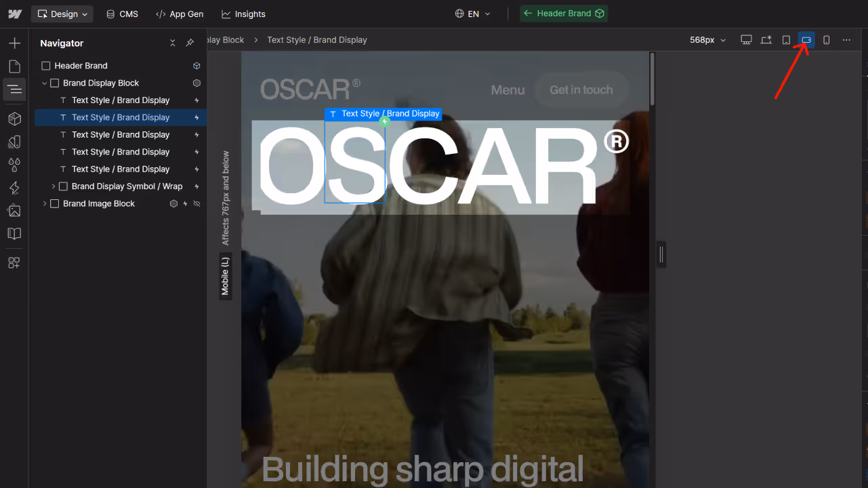This screenshot has width=868, height=488.
Task: Expand the Brand Display Symbol / Wrap node
Action: click(54, 186)
